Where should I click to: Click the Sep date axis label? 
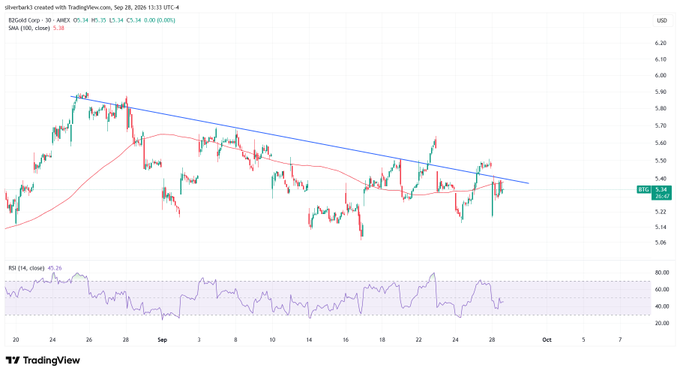(x=162, y=340)
